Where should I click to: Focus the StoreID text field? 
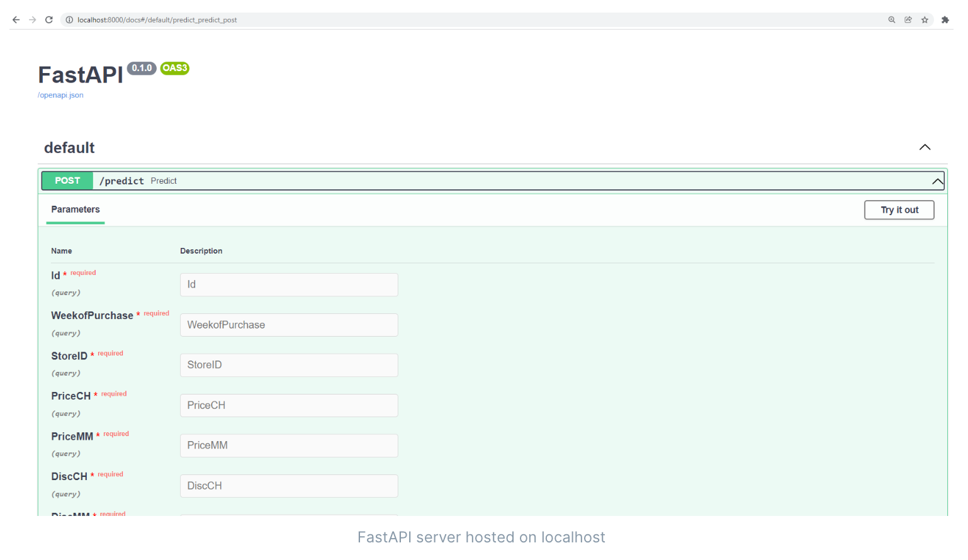289,366
